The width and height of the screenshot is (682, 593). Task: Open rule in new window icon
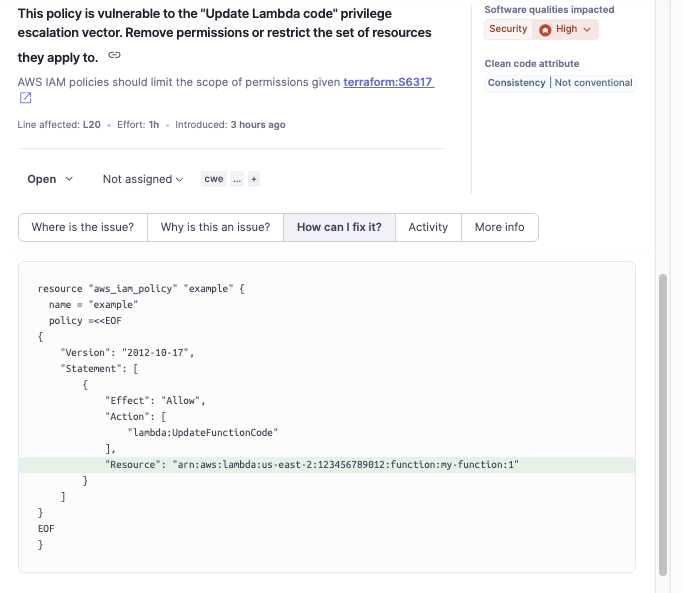point(26,98)
